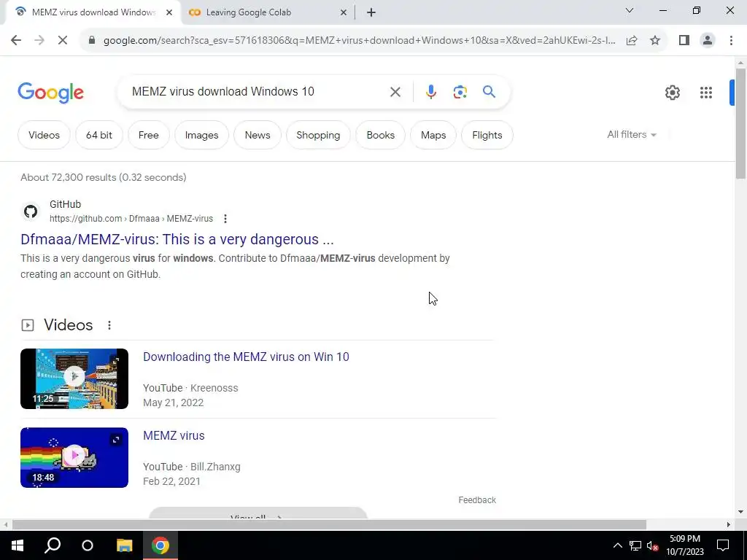Play the 11:25 video thumbnail
This screenshot has width=747, height=560.
(74, 378)
